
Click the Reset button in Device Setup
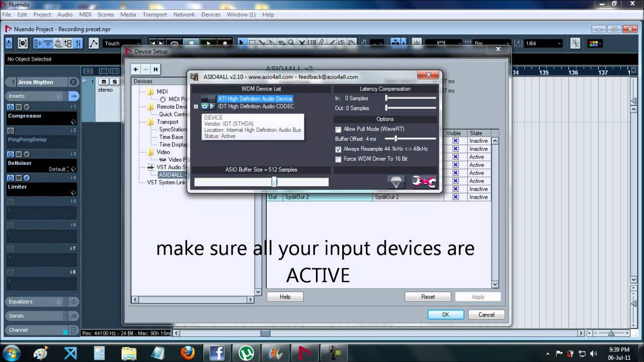[x=428, y=297]
